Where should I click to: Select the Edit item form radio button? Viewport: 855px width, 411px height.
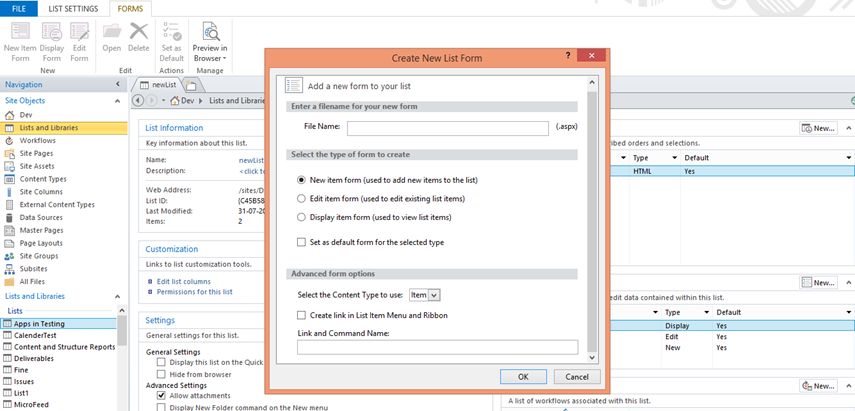click(x=301, y=198)
